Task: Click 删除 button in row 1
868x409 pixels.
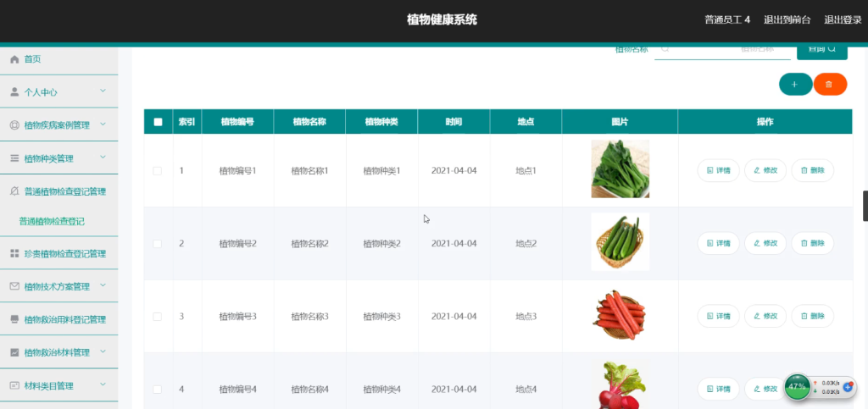Action: 813,170
